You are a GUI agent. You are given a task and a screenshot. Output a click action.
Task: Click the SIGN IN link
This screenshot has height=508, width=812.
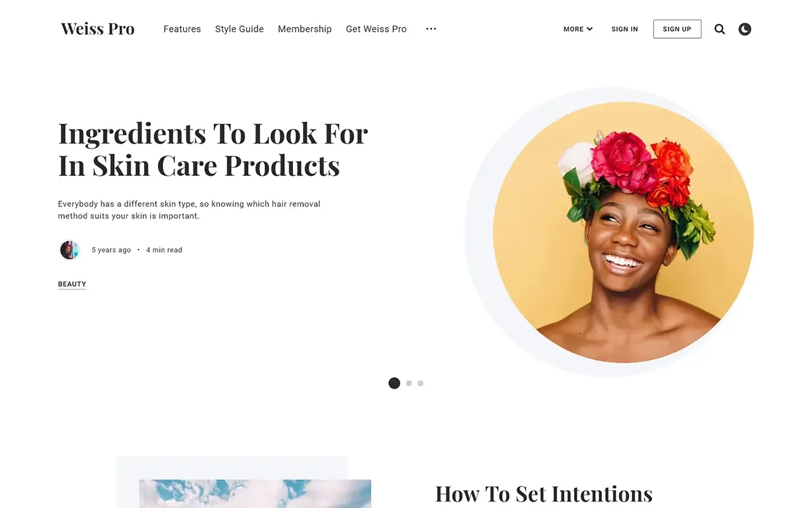[625, 29]
